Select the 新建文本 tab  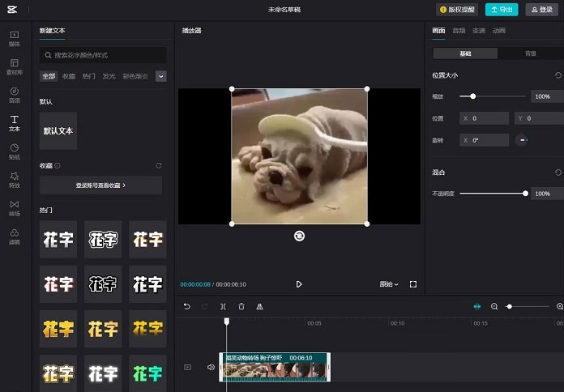pyautogui.click(x=52, y=31)
